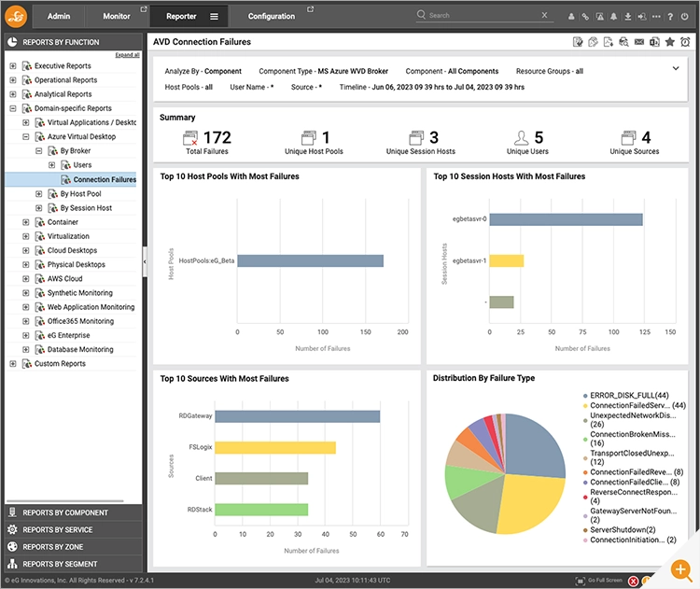Expand the By Session Host node
Viewport: 700px width, 589px height.
tap(39, 208)
